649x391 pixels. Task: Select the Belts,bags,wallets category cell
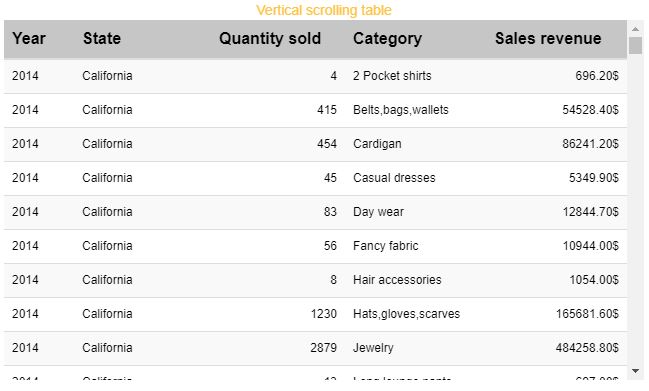(x=401, y=110)
